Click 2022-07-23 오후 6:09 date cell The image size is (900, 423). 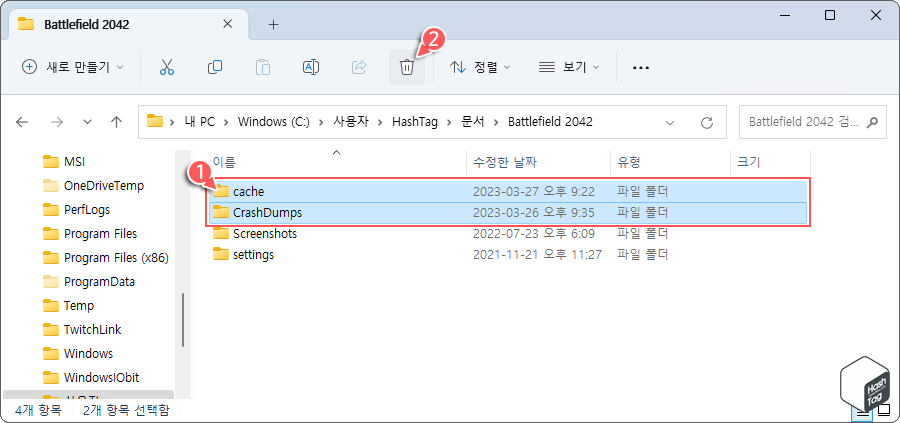534,234
